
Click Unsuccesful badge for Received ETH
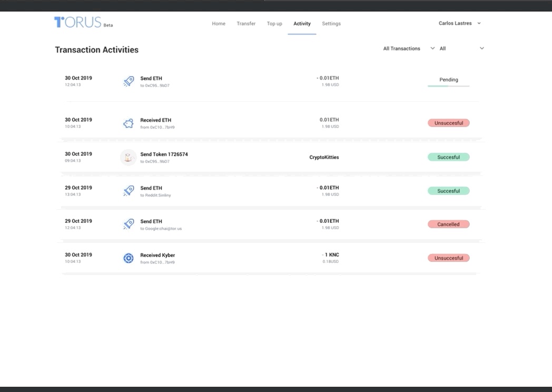[449, 123]
